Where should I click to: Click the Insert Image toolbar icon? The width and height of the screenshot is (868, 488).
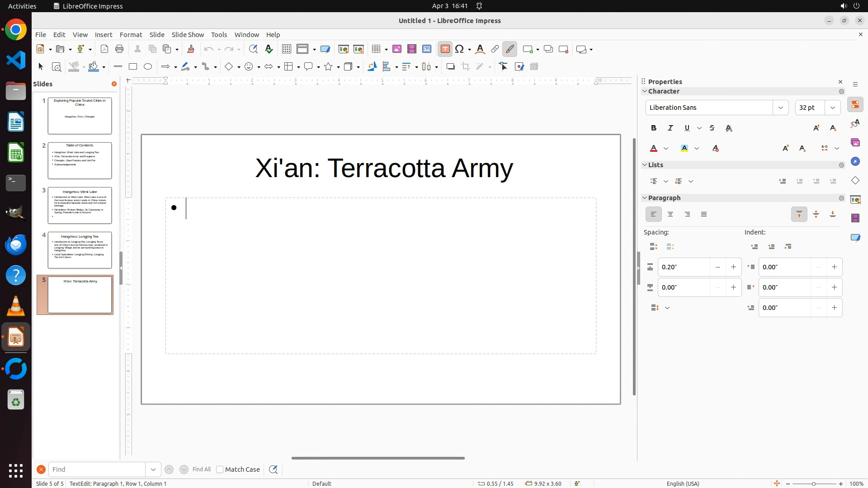click(x=397, y=49)
